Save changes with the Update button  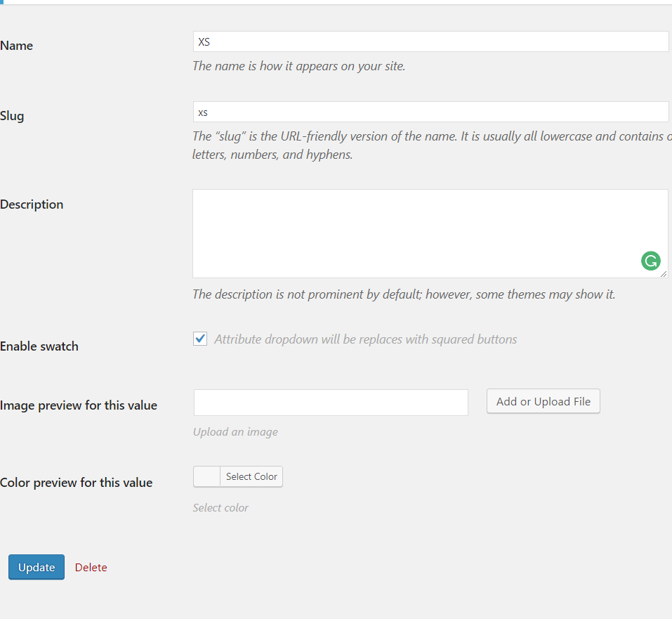(x=37, y=567)
